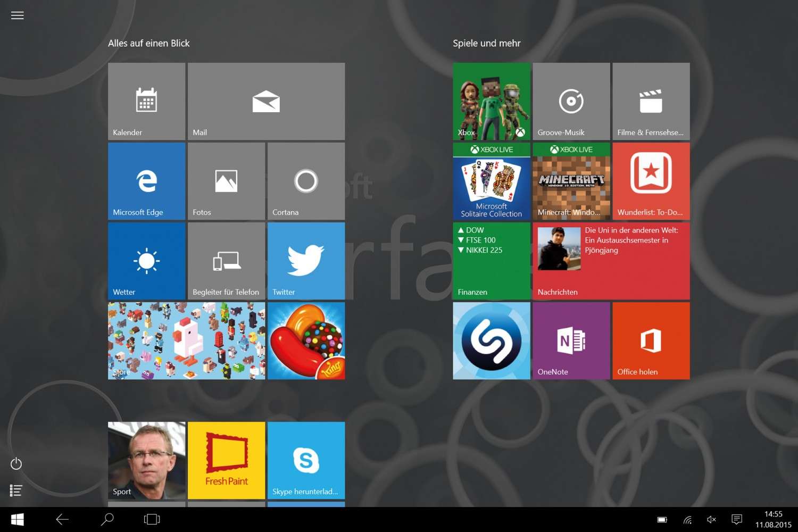Open the Kalender tile
Image resolution: width=798 pixels, height=532 pixels.
[146, 101]
